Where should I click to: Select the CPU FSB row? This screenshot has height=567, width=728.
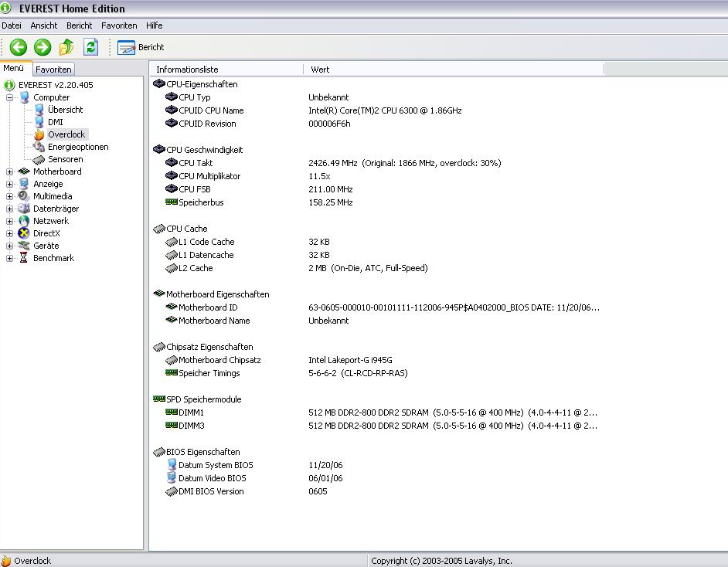tap(376, 189)
